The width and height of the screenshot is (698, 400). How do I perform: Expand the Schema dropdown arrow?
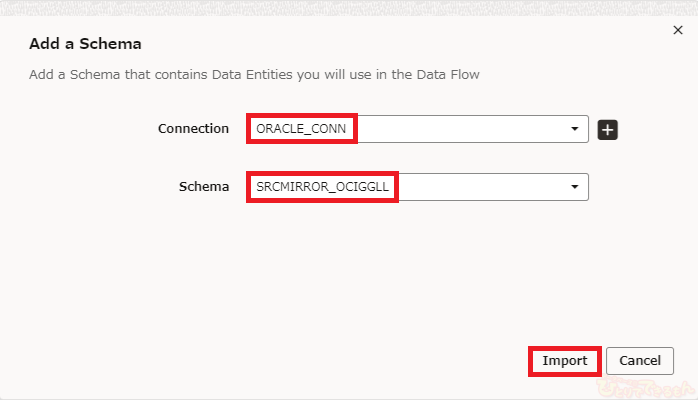pyautogui.click(x=574, y=187)
